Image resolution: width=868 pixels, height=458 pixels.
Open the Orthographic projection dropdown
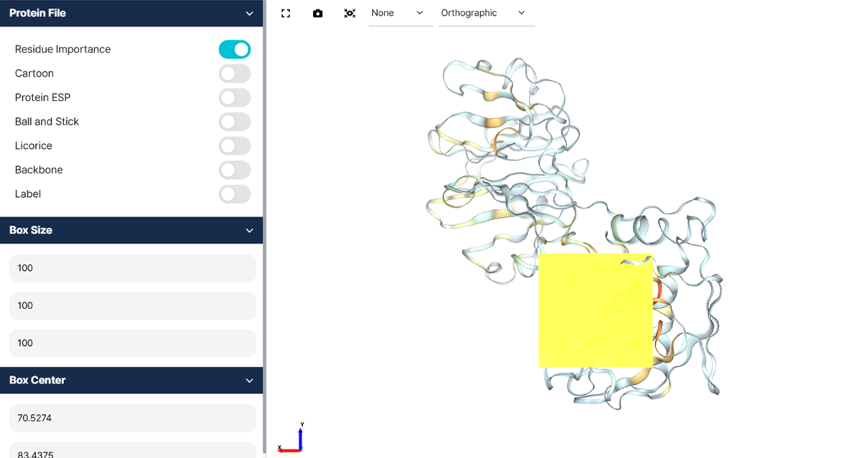486,13
